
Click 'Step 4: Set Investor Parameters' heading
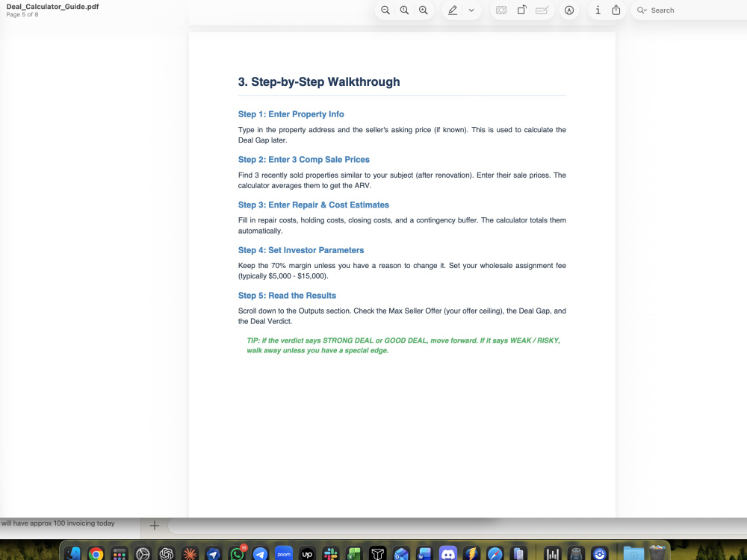301,250
